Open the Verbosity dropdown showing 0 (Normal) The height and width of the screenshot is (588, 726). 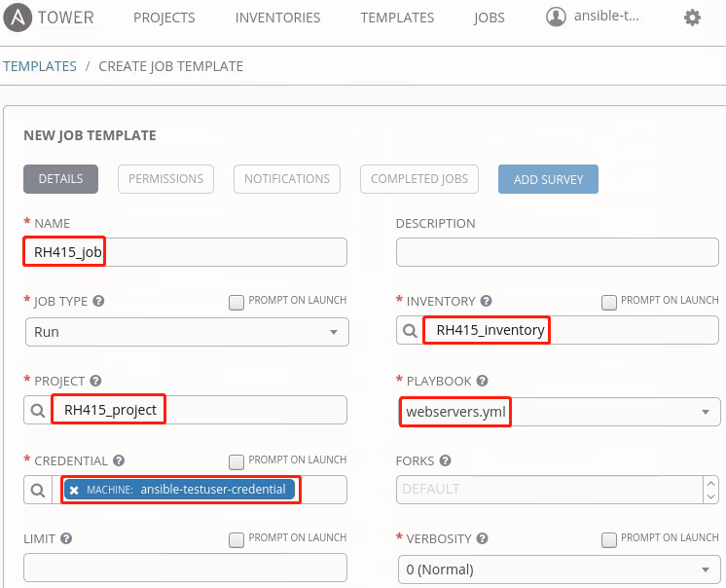[558, 570]
